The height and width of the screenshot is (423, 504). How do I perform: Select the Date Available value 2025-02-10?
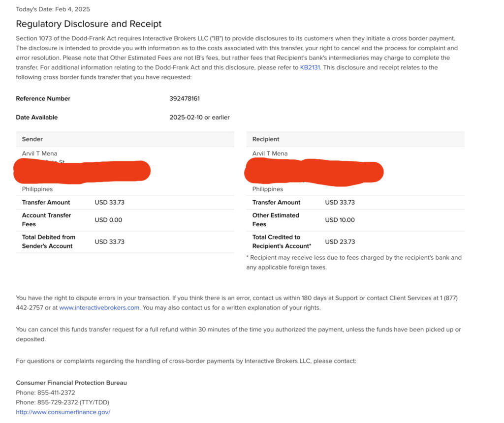click(x=186, y=118)
